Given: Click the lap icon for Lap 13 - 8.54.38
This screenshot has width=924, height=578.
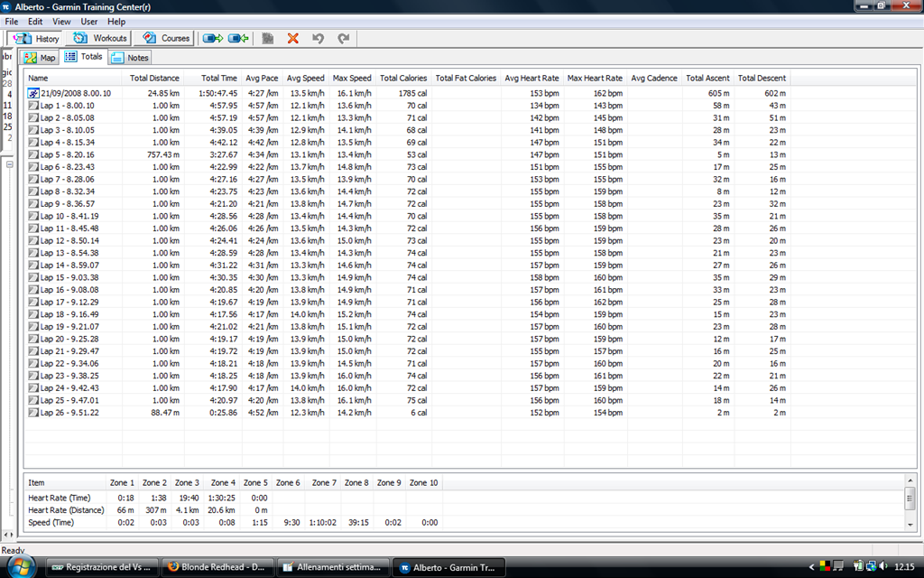Looking at the screenshot, I should [33, 253].
